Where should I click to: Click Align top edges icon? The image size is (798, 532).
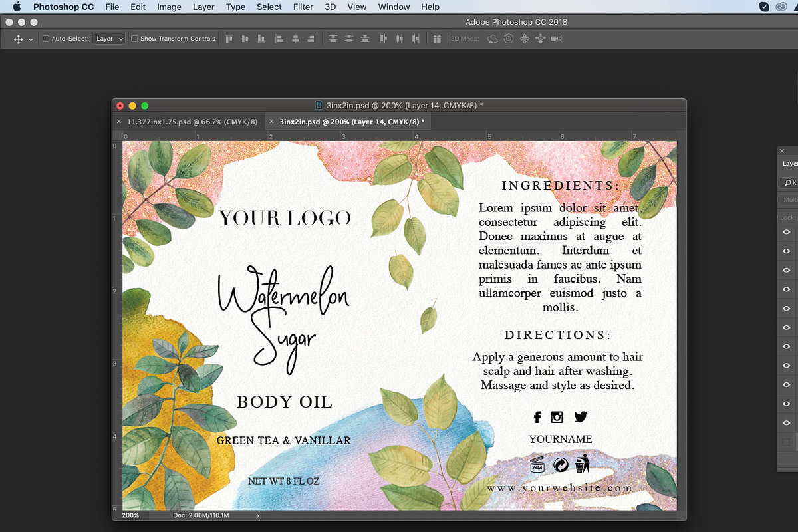pos(229,39)
